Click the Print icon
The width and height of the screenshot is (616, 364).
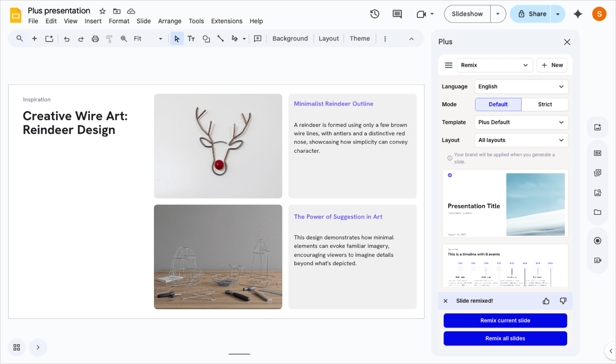pos(95,38)
